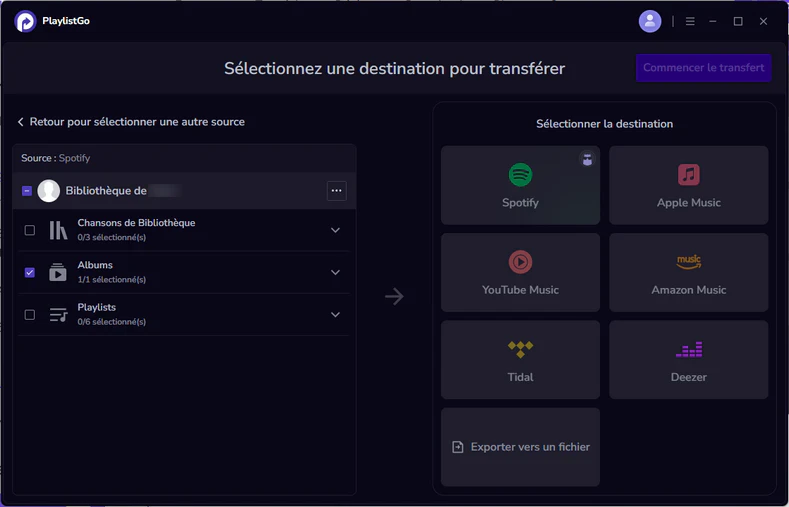Expand the Playlists chevron
The height and width of the screenshot is (507, 789).
point(335,315)
